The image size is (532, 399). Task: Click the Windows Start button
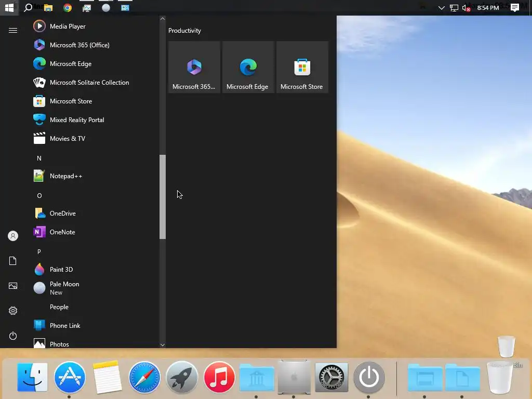click(9, 7)
